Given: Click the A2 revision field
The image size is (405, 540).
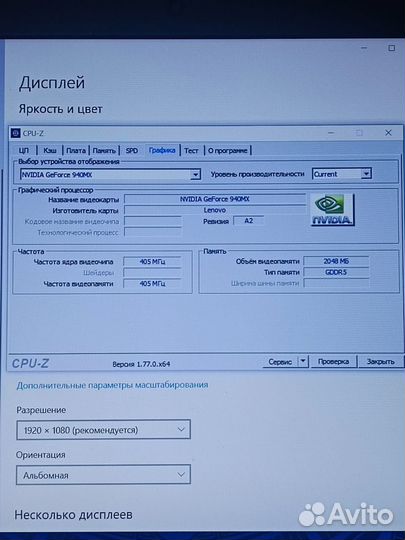Looking at the screenshot, I should click(x=249, y=221).
